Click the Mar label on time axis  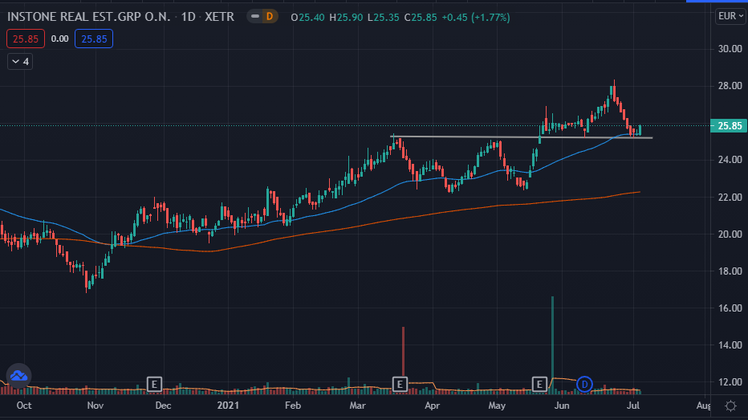point(358,406)
